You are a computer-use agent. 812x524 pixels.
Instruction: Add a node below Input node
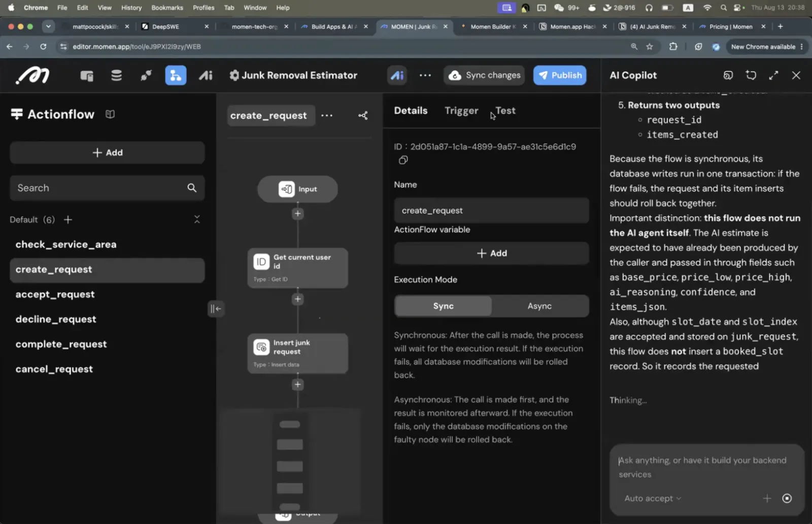[x=298, y=214]
